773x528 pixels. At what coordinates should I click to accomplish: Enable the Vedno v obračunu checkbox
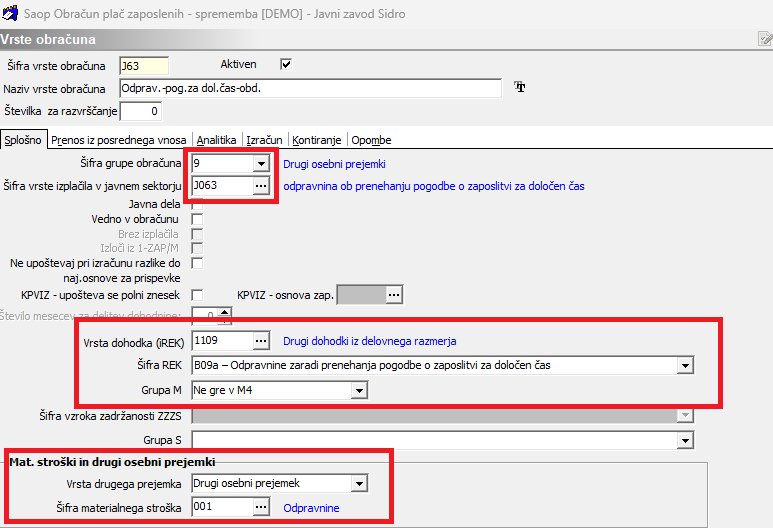click(x=197, y=219)
